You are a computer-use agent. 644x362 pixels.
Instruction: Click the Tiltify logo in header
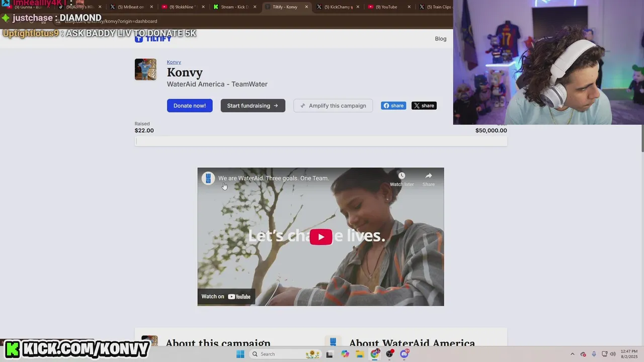153,39
